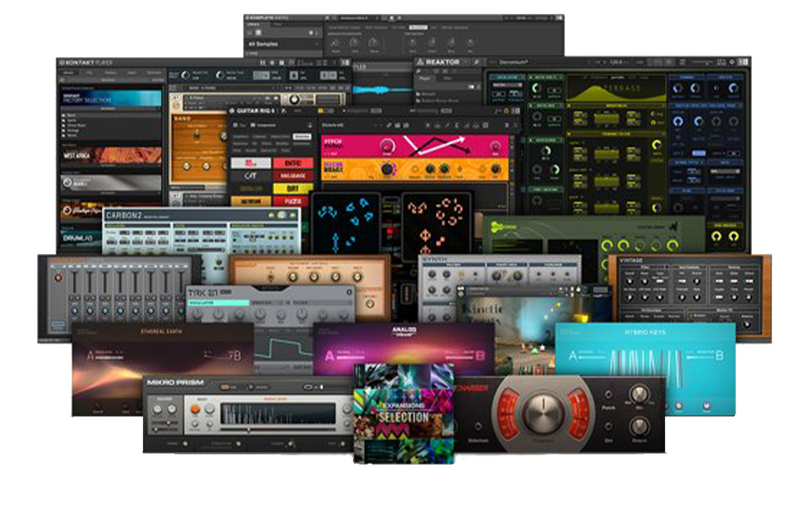The image size is (809, 532).
Task: Click the Mikro Prism waveform display
Action: point(278,415)
